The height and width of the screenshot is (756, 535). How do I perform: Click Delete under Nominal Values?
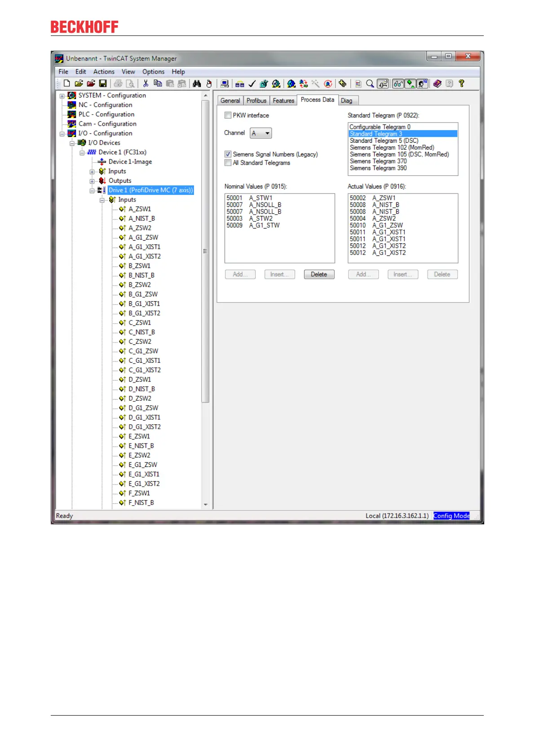pyautogui.click(x=319, y=274)
